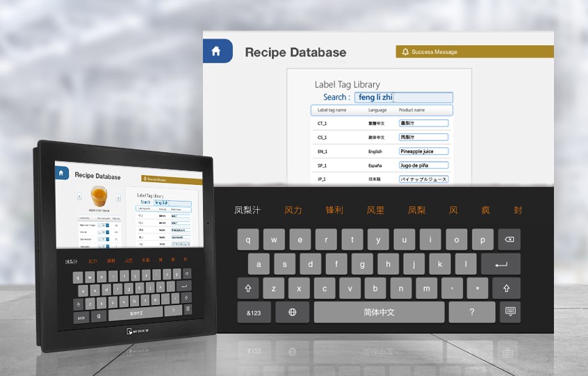This screenshot has height=376, width=588.
Task: Click the Jugo de piña product name field
Action: pos(423,165)
